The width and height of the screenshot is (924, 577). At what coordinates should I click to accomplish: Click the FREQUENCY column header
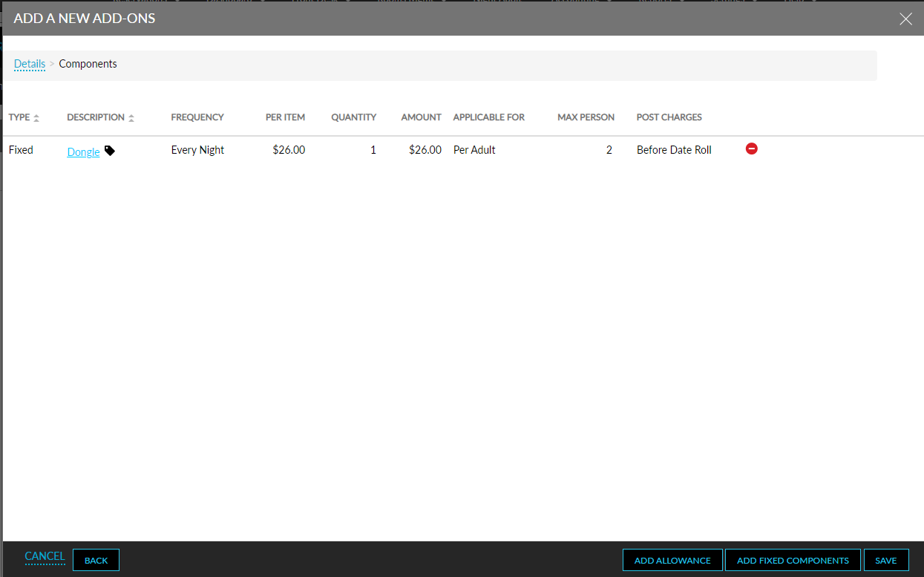[x=197, y=117]
